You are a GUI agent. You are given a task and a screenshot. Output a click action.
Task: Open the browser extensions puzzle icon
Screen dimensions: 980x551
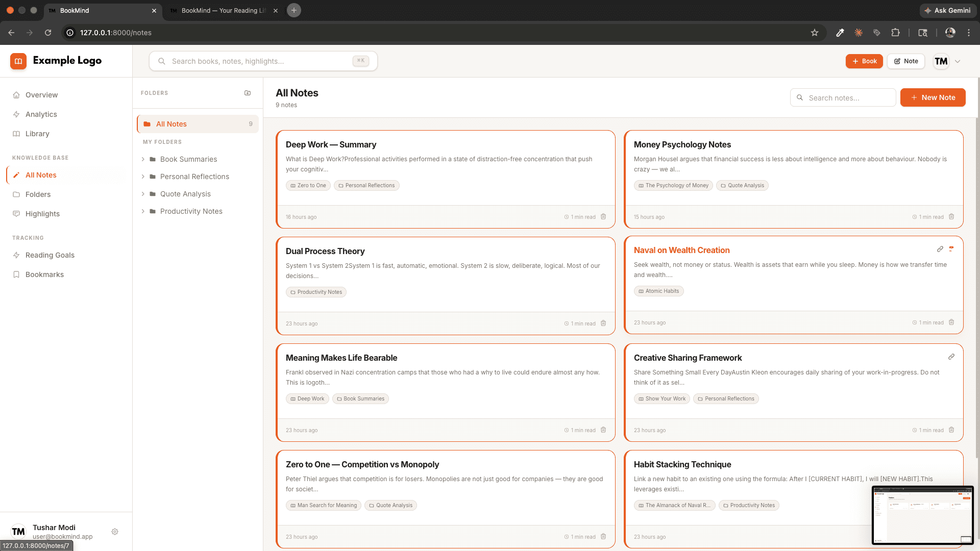895,33
